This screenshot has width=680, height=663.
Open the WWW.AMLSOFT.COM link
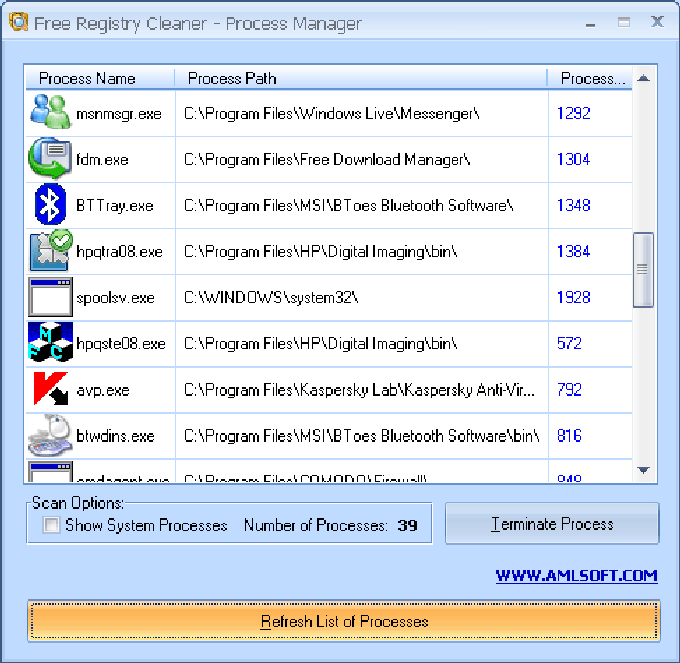coord(576,575)
